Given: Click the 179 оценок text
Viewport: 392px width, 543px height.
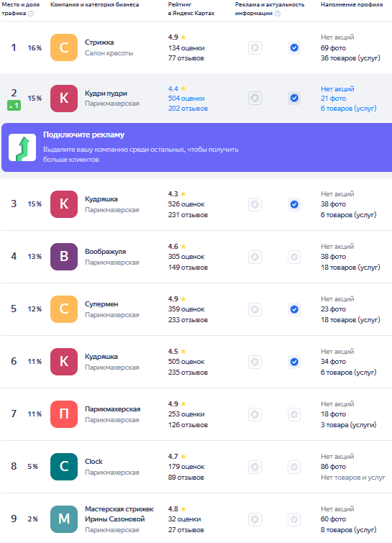Looking at the screenshot, I should pyautogui.click(x=186, y=467).
